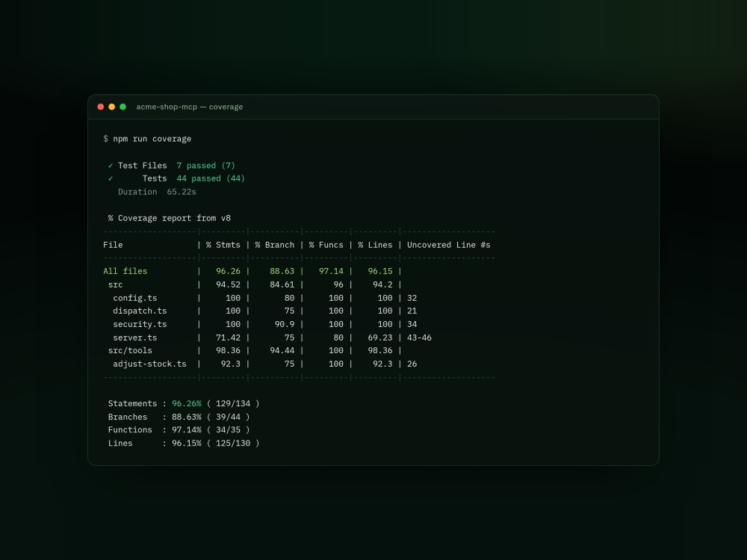Click src/tools branch value 94.44
Image resolution: width=747 pixels, height=560 pixels.
click(282, 350)
